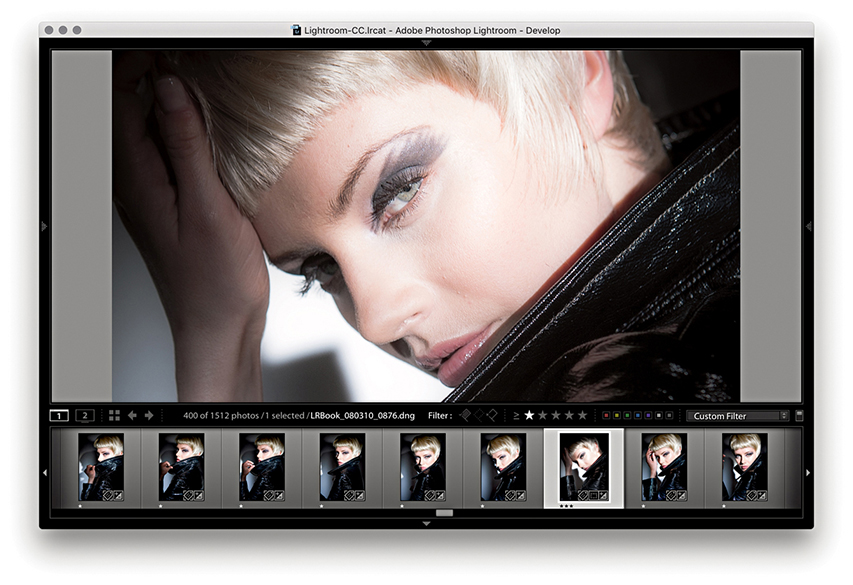The height and width of the screenshot is (585, 853).
Task: Toggle filters on/off switch icon
Action: (x=799, y=416)
